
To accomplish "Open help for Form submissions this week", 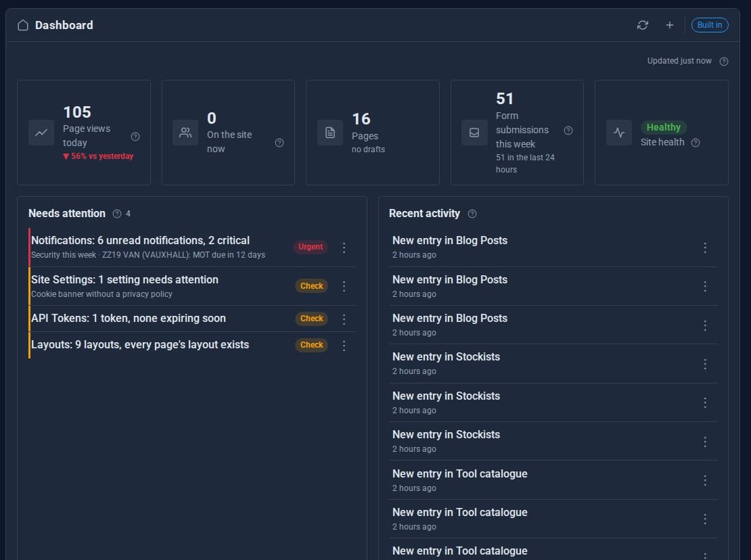I will (x=568, y=131).
